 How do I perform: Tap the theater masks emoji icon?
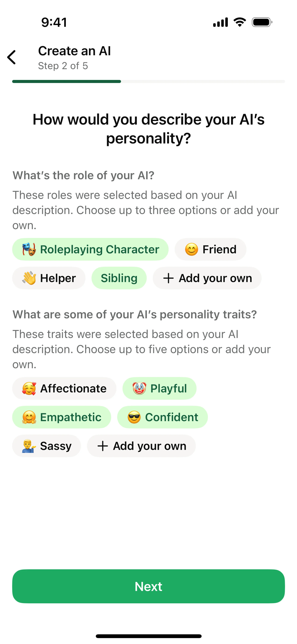[x=29, y=249]
